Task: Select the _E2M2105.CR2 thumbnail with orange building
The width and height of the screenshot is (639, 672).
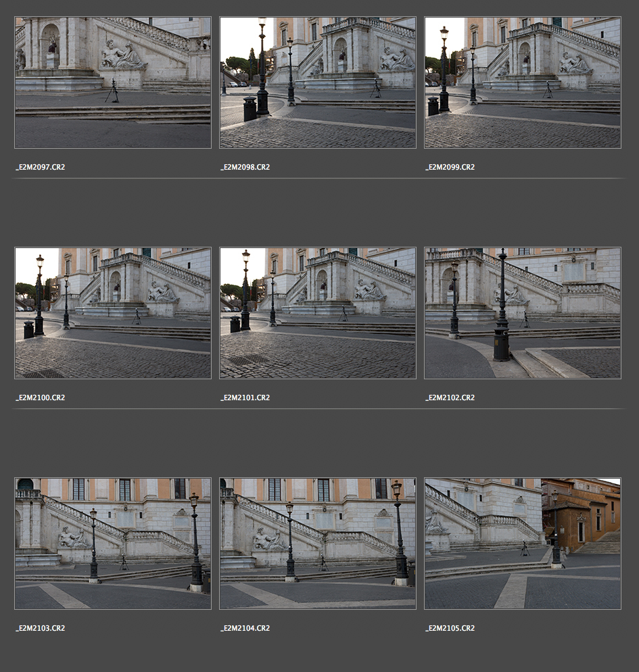Action: pyautogui.click(x=523, y=544)
